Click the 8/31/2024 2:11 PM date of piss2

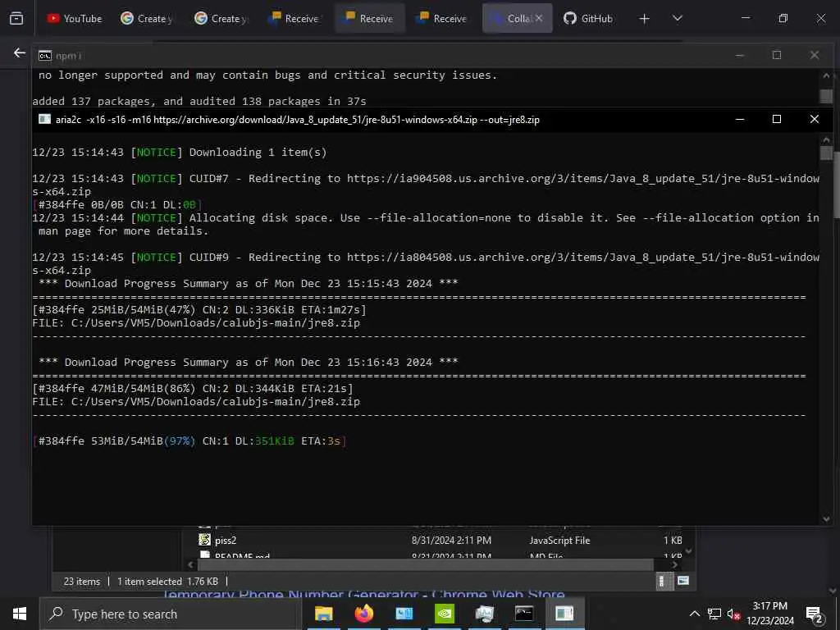(451, 541)
